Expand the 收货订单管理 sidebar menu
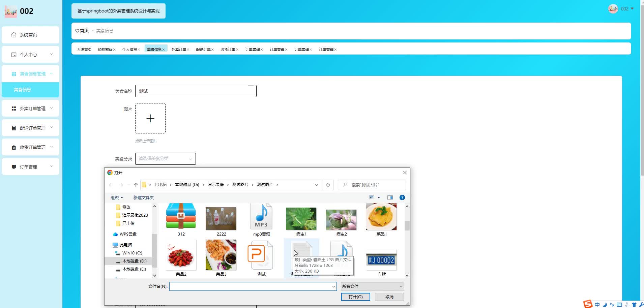This screenshot has height=308, width=644. tap(30, 147)
